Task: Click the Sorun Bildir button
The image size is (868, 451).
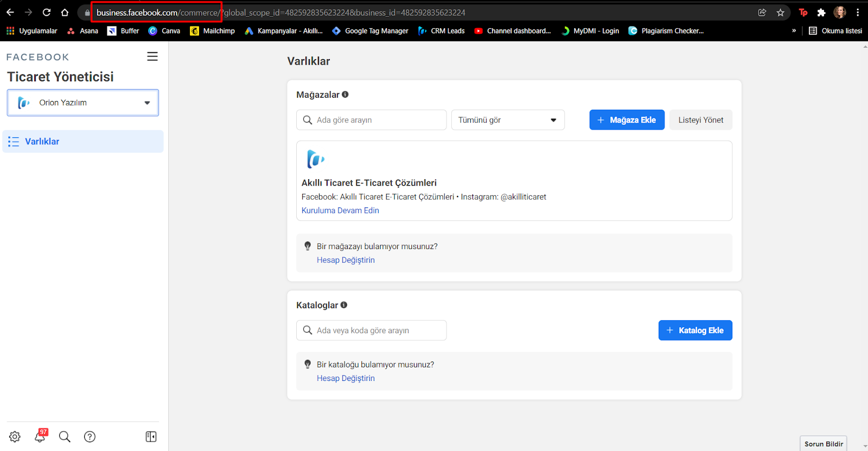Action: 824,444
